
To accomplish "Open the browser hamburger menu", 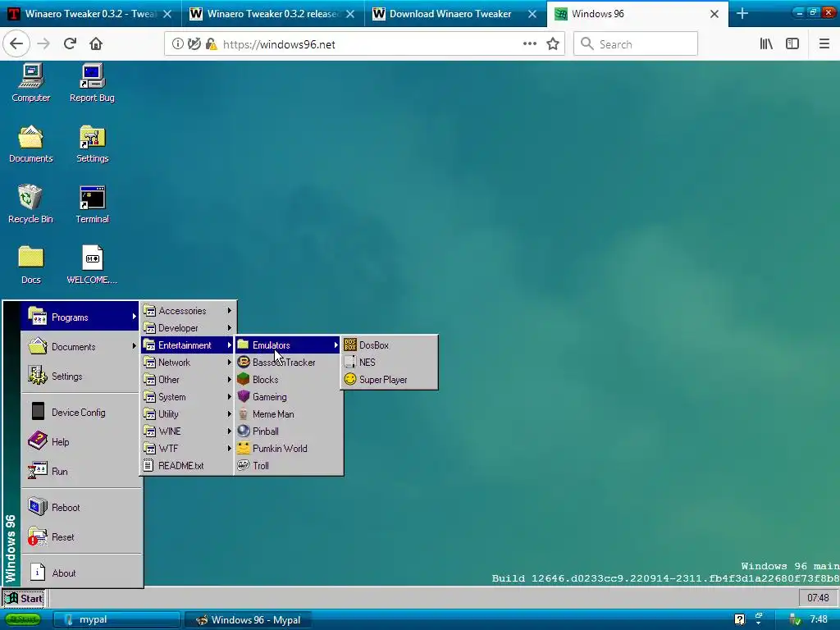I will [x=824, y=44].
